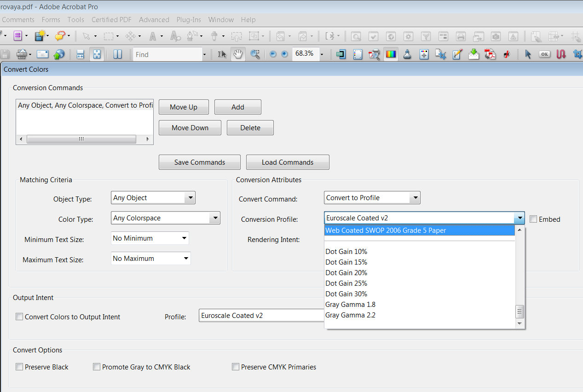Click the two-column page layout icon

pos(118,54)
